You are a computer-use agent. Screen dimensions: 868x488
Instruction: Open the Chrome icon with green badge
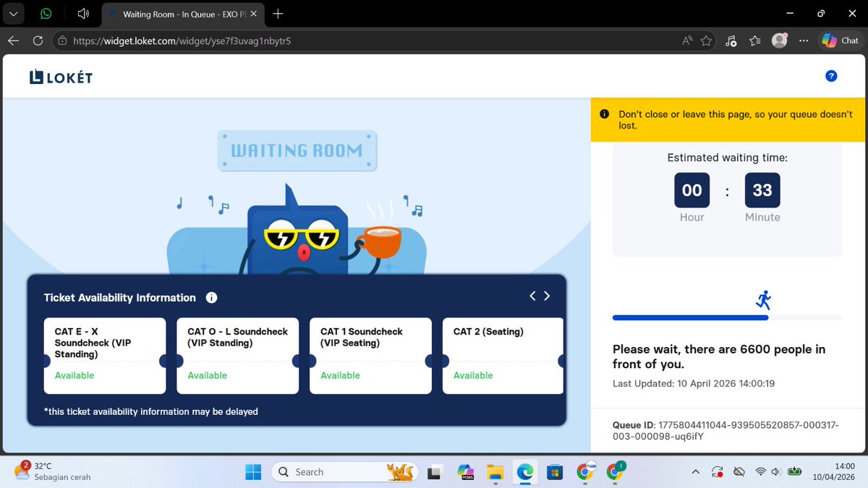click(x=615, y=472)
